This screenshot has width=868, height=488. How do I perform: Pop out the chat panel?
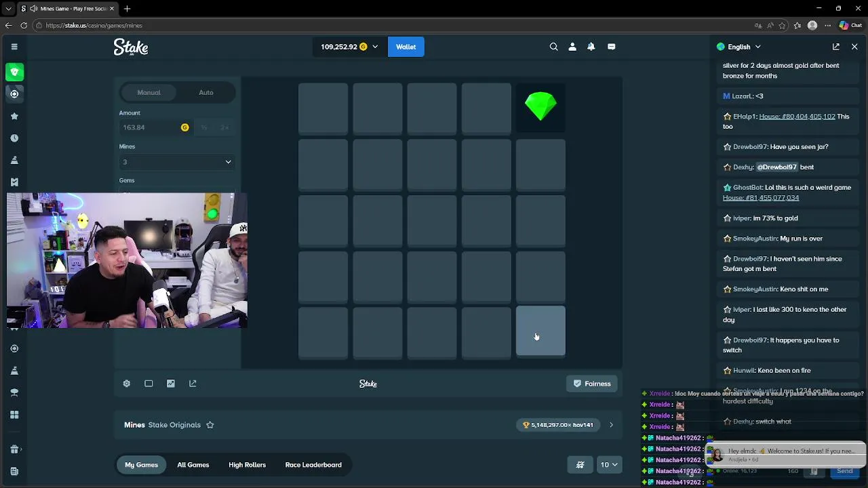coord(836,47)
